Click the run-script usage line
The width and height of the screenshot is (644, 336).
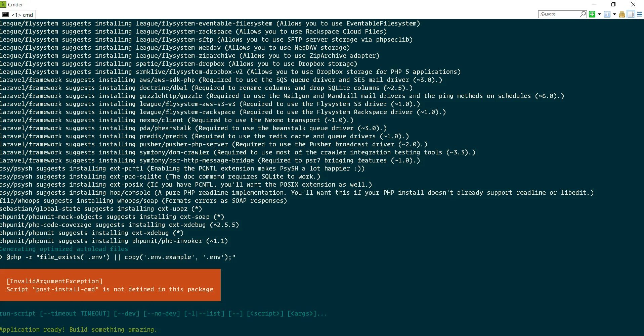point(163,314)
